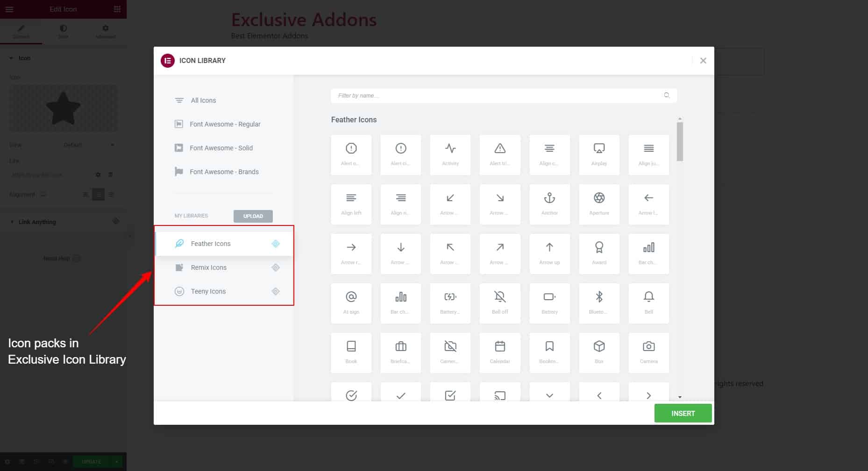
Task: Click the icon grid scrollbar thumb
Action: (680, 141)
